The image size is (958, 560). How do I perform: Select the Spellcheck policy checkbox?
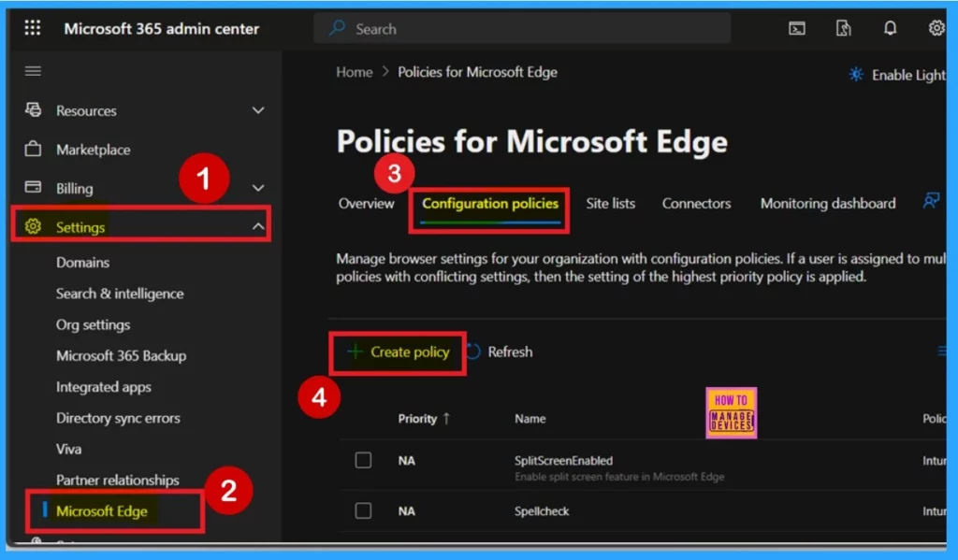point(363,510)
